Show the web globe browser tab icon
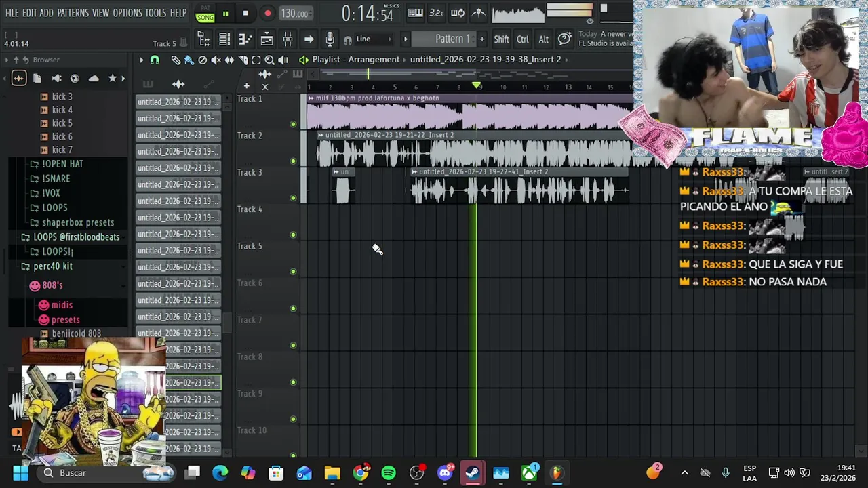 [75, 79]
